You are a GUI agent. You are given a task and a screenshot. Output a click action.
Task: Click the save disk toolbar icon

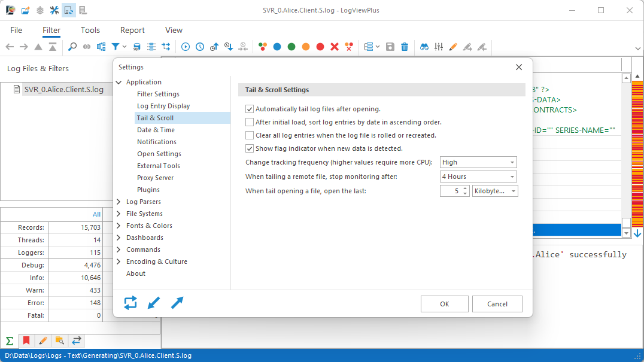(x=390, y=47)
